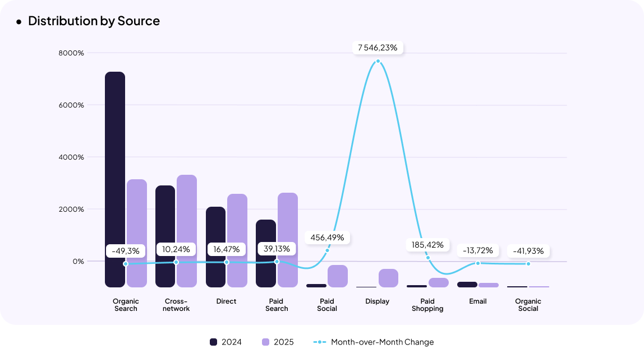Click the Paid Search line marker

[276, 261]
